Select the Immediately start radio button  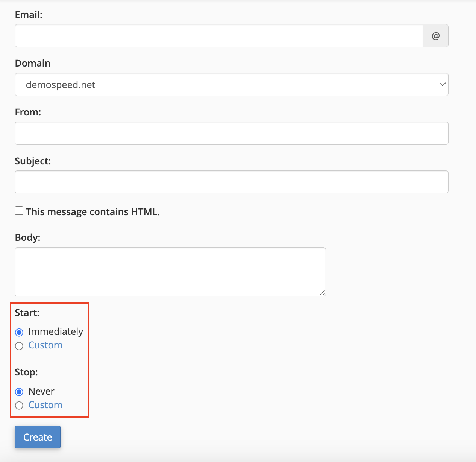click(19, 332)
